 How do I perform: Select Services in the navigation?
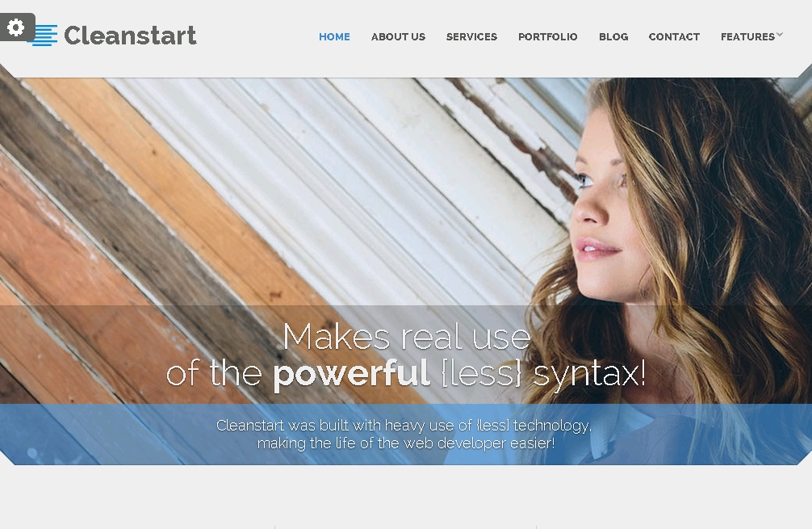[471, 37]
